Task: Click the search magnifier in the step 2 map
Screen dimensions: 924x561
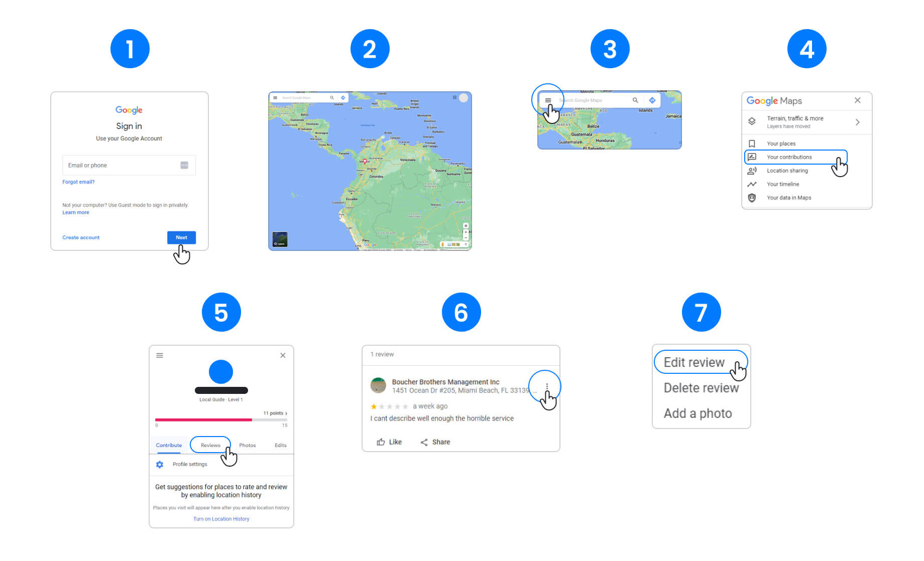Action: 332,98
